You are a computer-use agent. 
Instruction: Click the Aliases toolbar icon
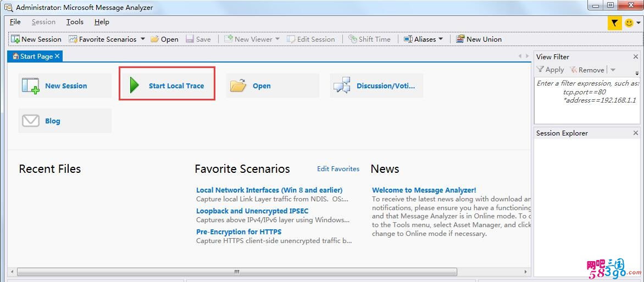tap(408, 39)
